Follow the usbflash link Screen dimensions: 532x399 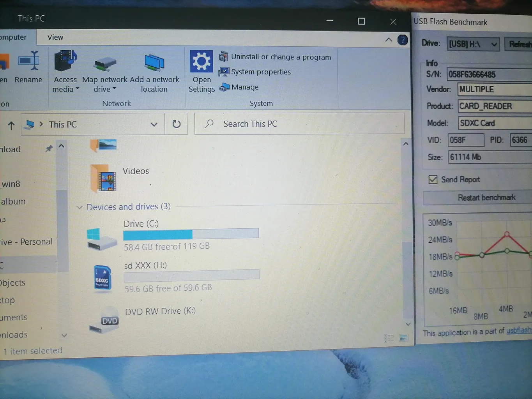click(x=519, y=330)
